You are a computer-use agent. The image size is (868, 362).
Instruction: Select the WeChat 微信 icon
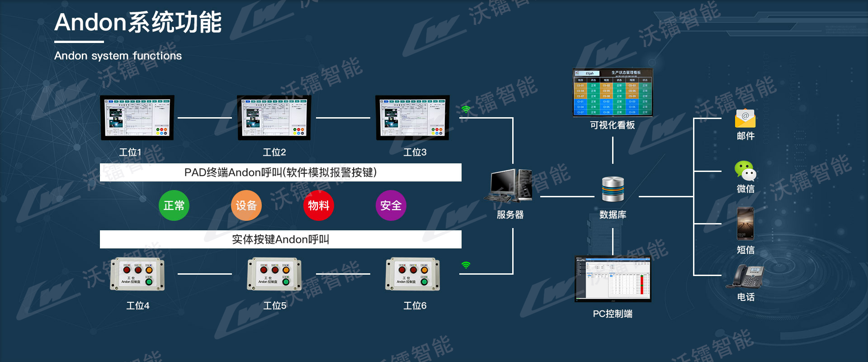[x=745, y=171]
